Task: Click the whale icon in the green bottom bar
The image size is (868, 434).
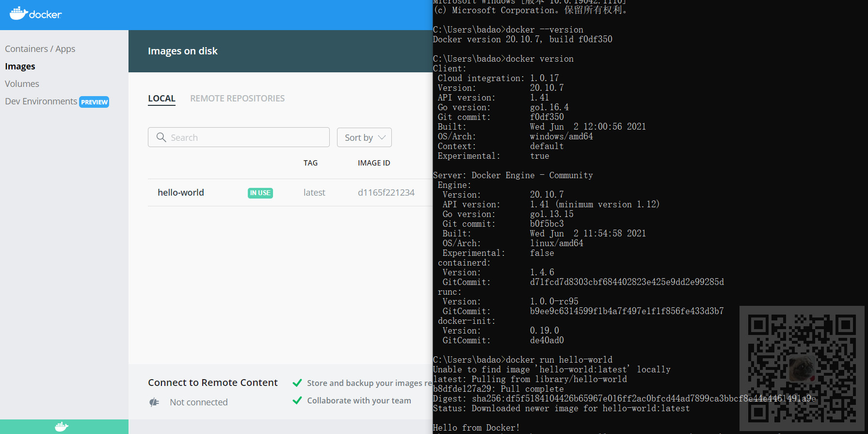Action: pos(62,427)
